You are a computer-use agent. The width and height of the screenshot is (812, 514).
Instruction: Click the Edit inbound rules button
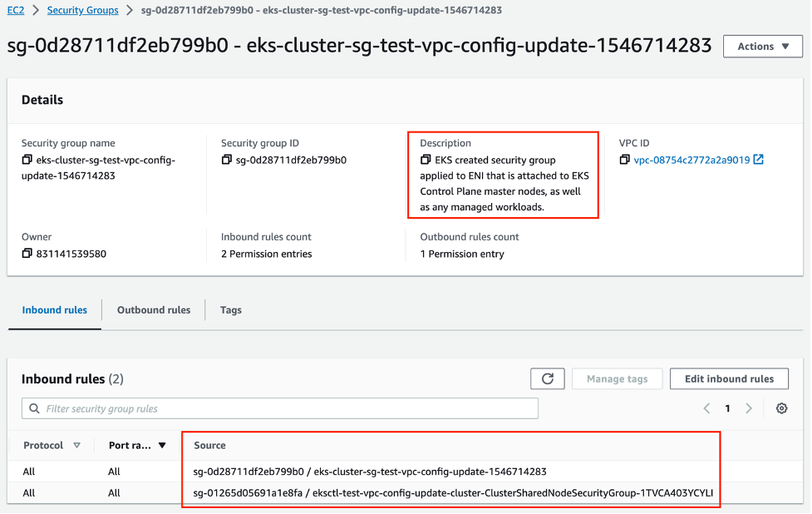click(x=729, y=378)
